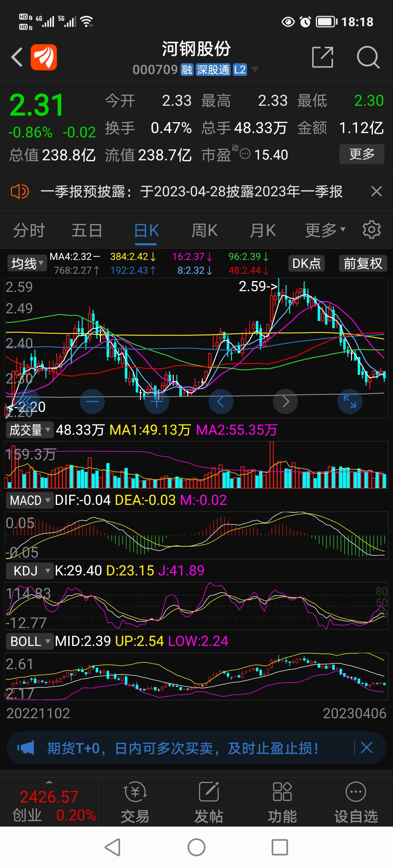The height and width of the screenshot is (868, 393).
Task: Toggle the 前复权 adjustment button
Action: (363, 263)
